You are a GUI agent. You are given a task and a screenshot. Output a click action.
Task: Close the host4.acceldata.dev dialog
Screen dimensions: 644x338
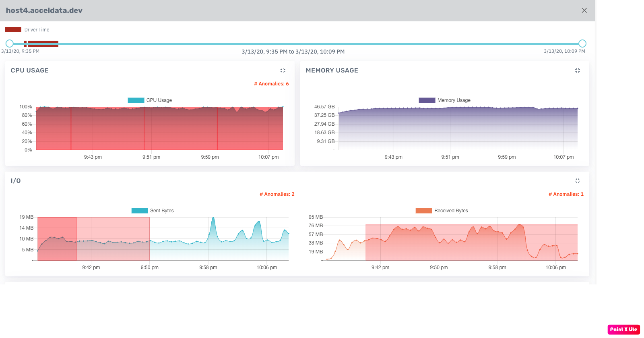584,10
